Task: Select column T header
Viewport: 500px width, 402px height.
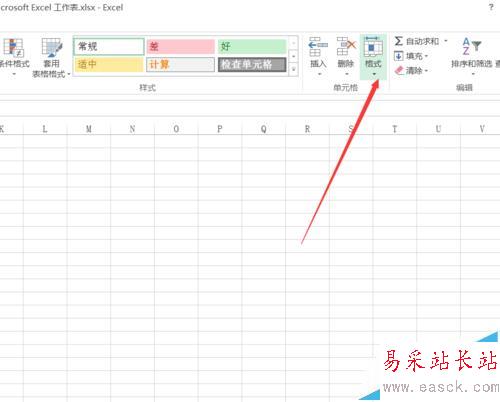Action: point(395,129)
